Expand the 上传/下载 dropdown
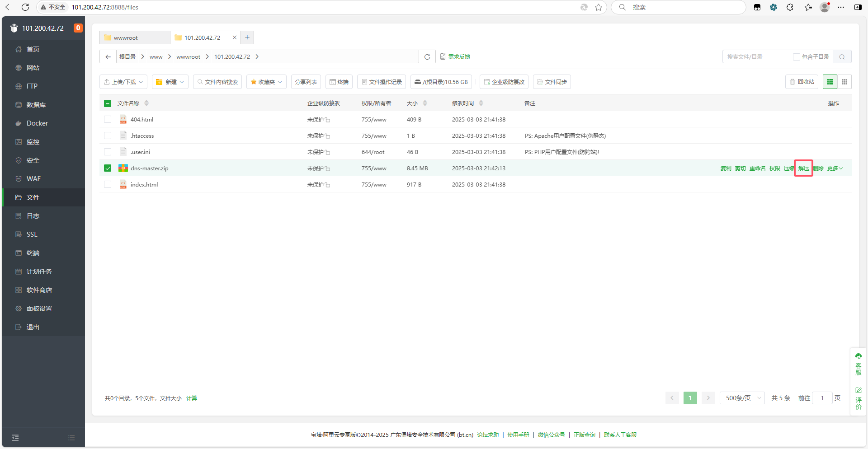 (x=123, y=82)
